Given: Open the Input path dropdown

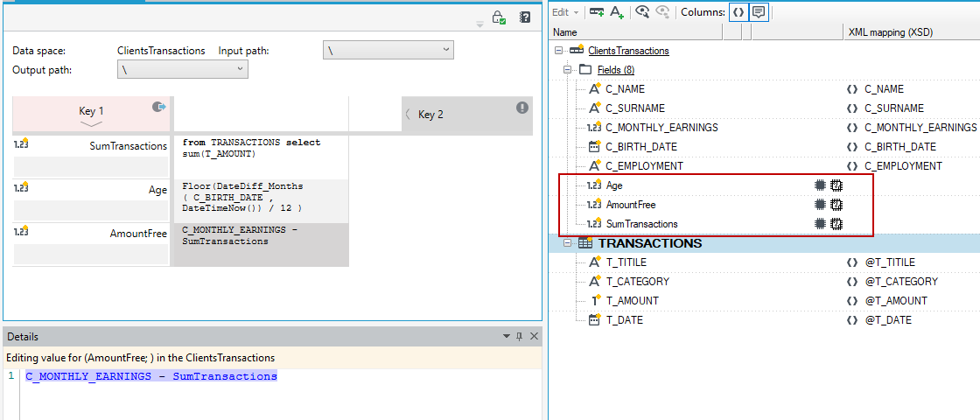Looking at the screenshot, I should [x=388, y=51].
